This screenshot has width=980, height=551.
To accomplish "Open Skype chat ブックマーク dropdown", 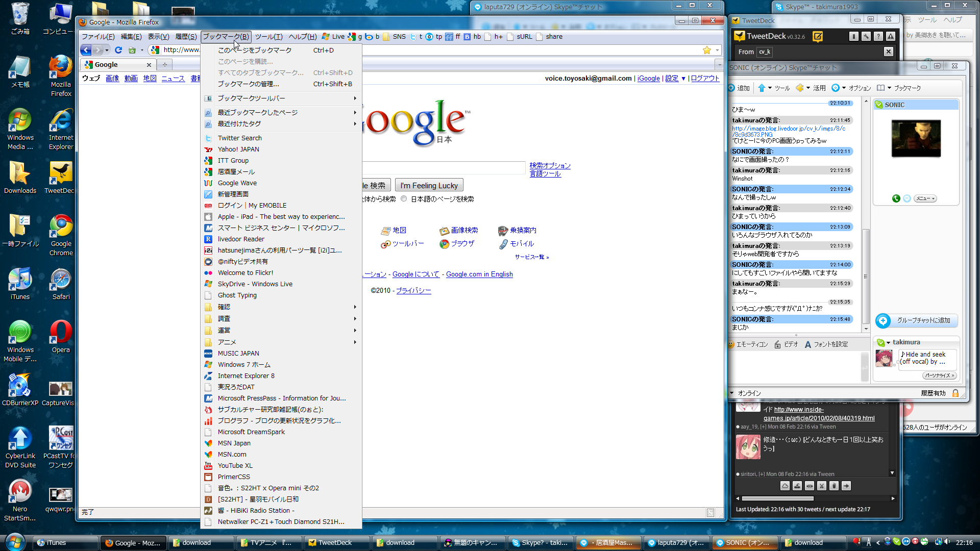I will click(x=899, y=88).
